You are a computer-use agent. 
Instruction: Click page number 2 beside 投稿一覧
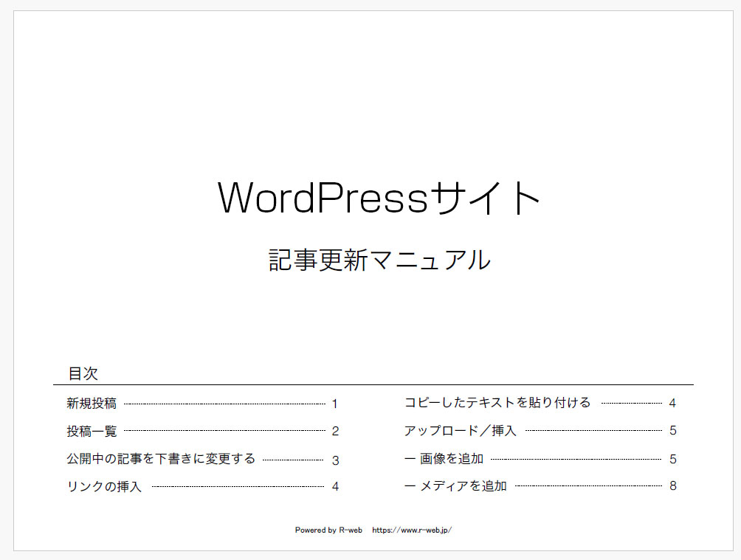(x=335, y=431)
